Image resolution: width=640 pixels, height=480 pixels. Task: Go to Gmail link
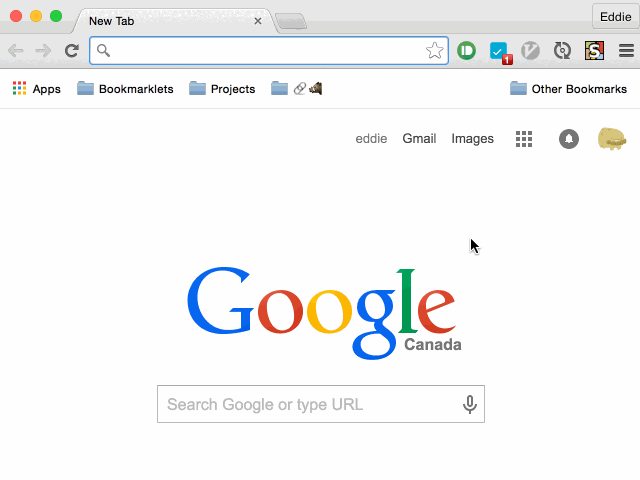[x=419, y=139]
